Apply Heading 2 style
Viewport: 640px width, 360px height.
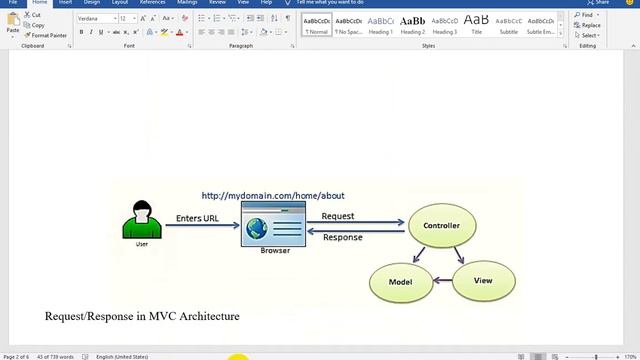[413, 25]
